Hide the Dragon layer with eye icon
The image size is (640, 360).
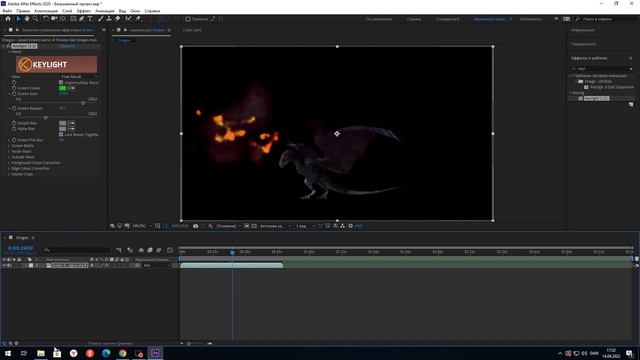coord(4,265)
